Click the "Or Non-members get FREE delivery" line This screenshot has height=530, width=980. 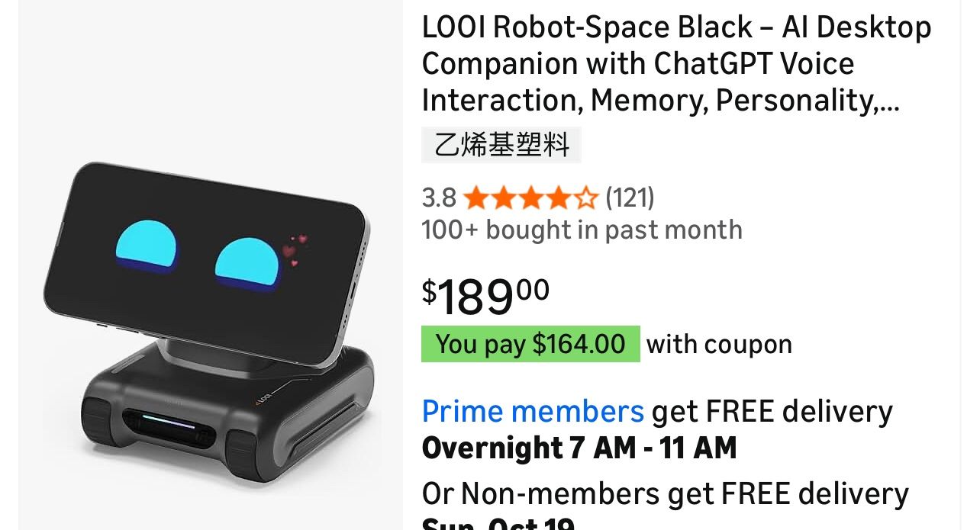[x=665, y=494]
